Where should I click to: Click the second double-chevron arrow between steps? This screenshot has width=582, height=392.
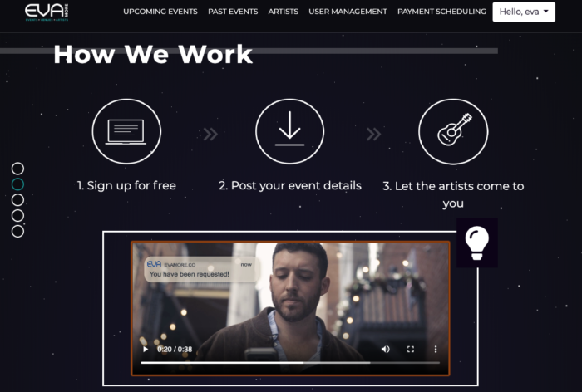(x=374, y=134)
